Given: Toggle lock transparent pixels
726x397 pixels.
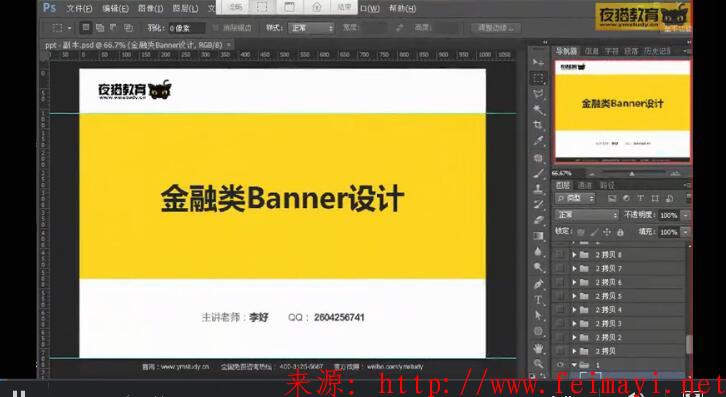Looking at the screenshot, I should tap(581, 232).
